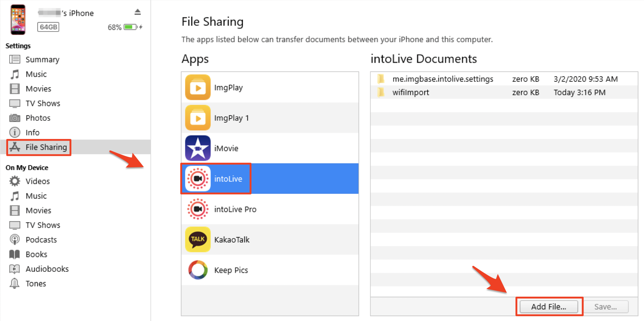Click the Books icon
The height and width of the screenshot is (321, 644).
click(15, 254)
